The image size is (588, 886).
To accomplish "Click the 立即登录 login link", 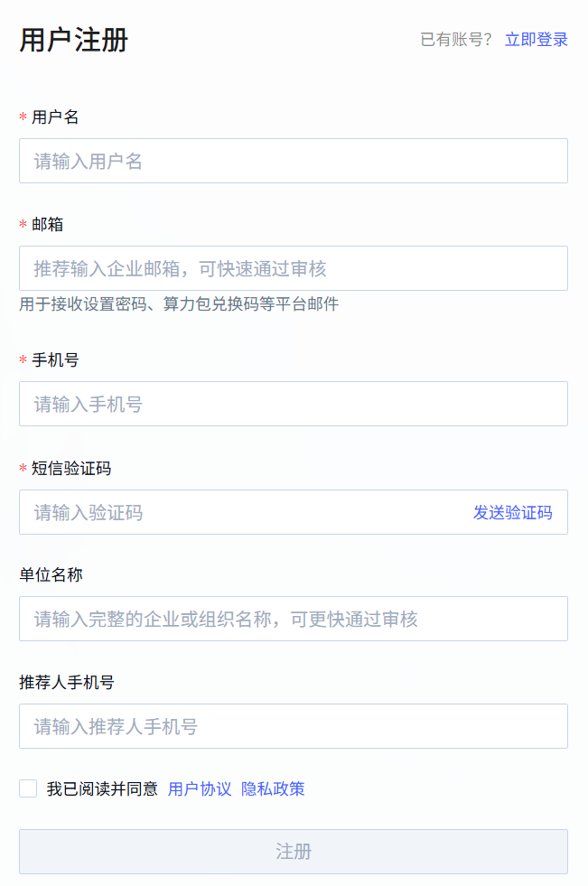I will pyautogui.click(x=537, y=40).
